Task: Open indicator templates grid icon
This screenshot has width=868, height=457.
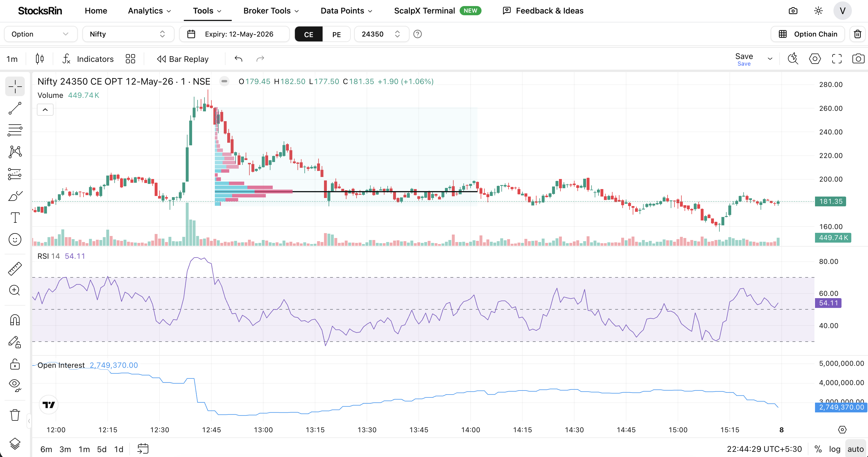Action: point(130,59)
